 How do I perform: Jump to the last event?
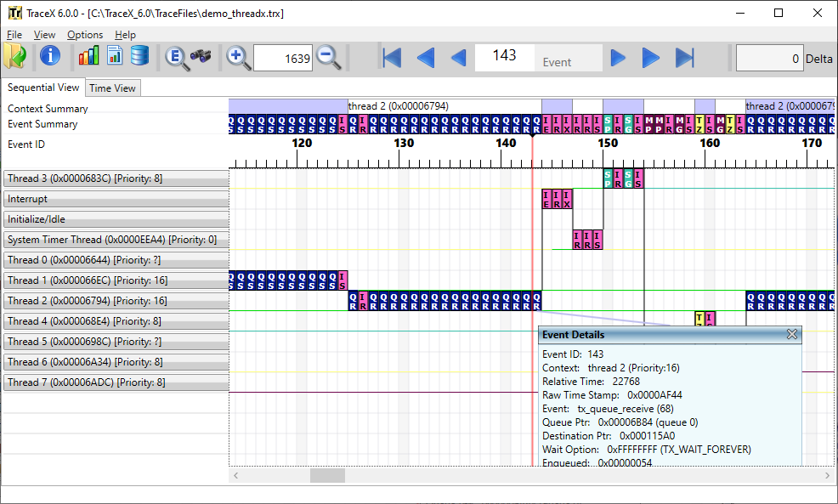[x=683, y=57]
